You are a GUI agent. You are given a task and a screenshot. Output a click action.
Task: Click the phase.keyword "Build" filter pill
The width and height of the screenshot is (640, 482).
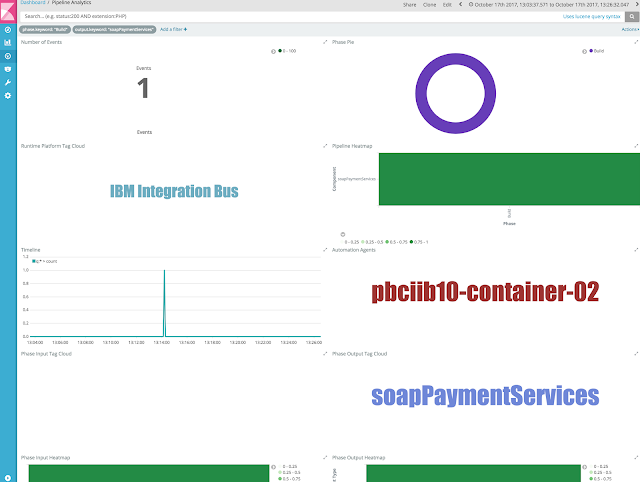click(45, 29)
